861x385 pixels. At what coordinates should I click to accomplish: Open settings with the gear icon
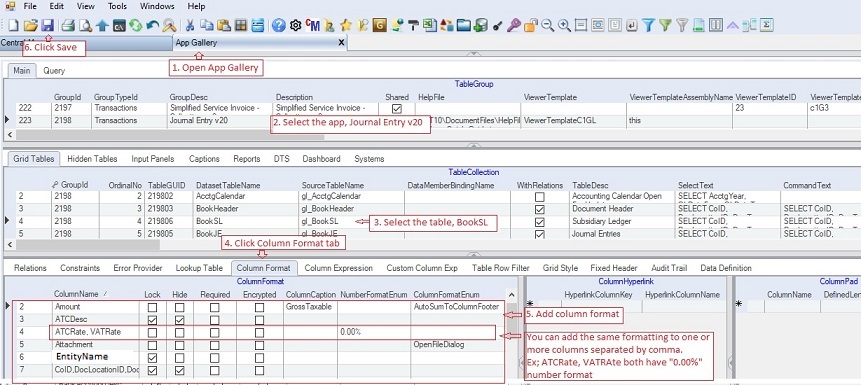point(296,25)
